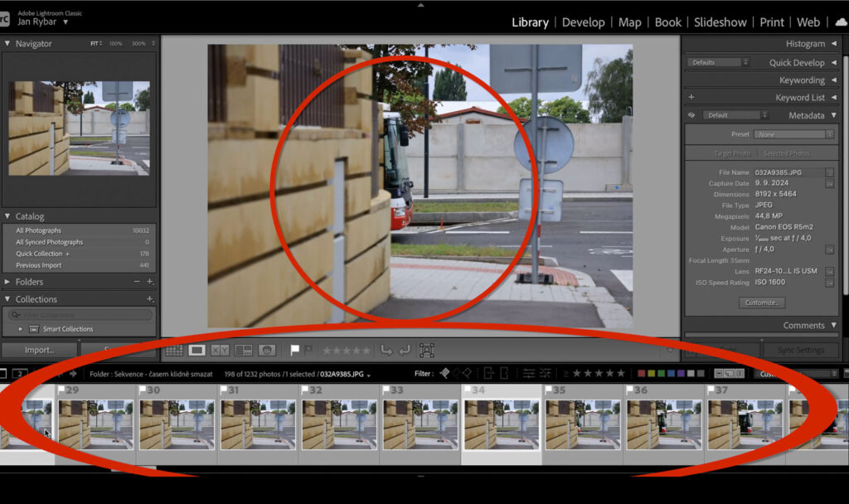The width and height of the screenshot is (849, 504).
Task: Open People view face icon
Action: pos(267,351)
